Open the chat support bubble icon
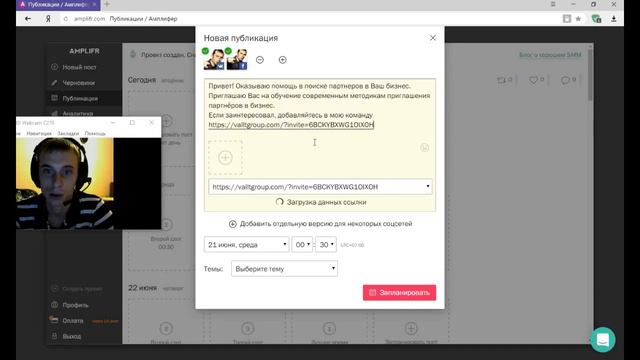 [x=602, y=340]
